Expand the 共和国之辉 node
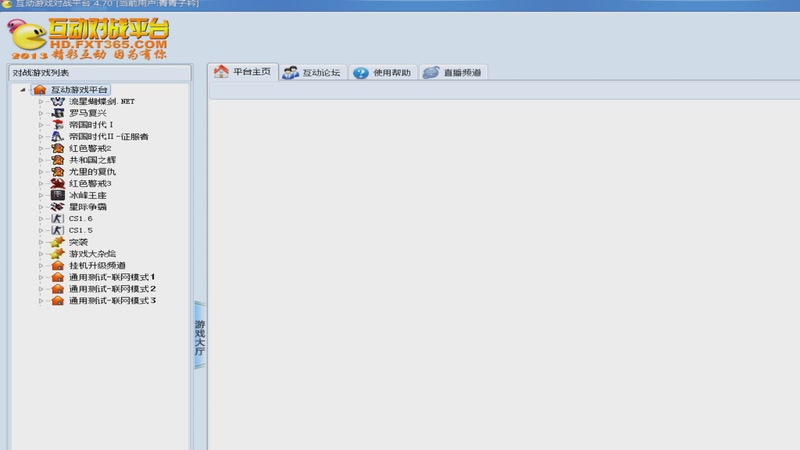Viewport: 800px width, 450px height. pos(41,160)
